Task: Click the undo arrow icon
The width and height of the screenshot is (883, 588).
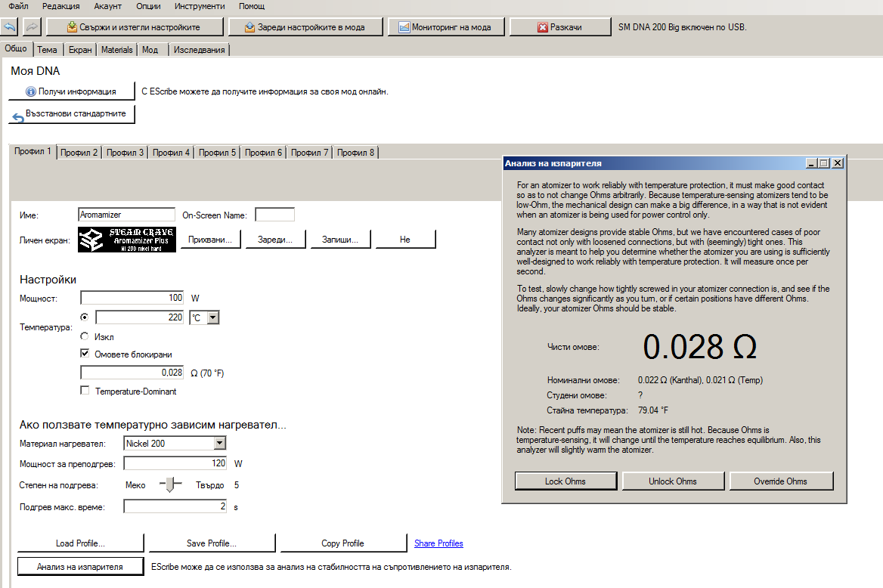Action: 11,27
